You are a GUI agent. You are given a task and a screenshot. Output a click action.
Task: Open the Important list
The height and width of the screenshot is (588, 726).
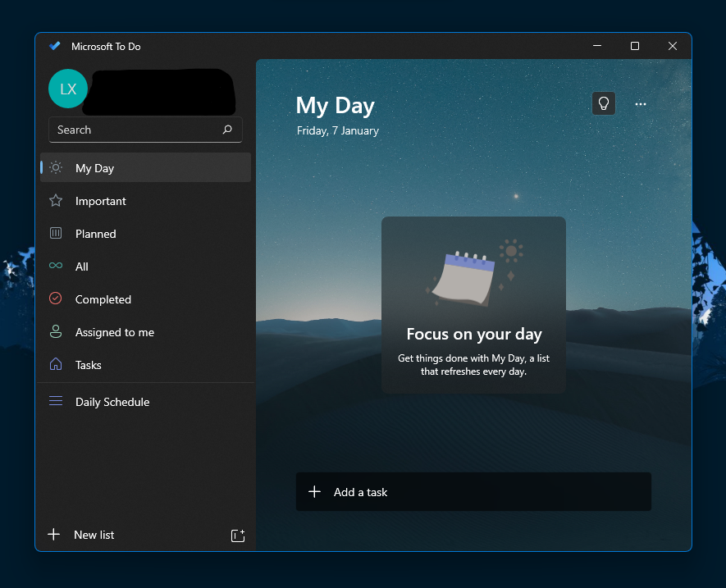coord(145,201)
